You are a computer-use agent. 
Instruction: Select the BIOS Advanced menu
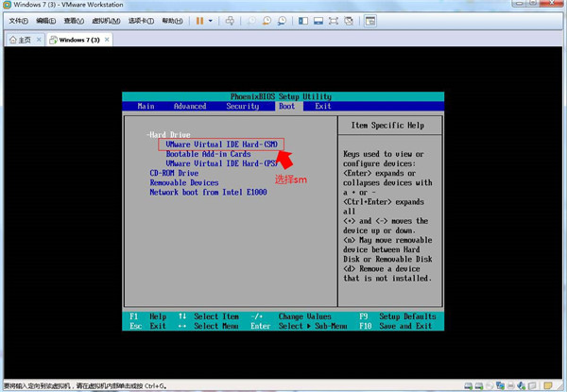(190, 106)
